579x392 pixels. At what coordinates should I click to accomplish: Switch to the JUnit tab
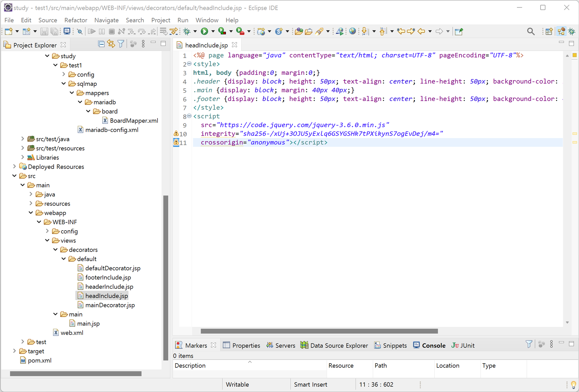pos(463,345)
